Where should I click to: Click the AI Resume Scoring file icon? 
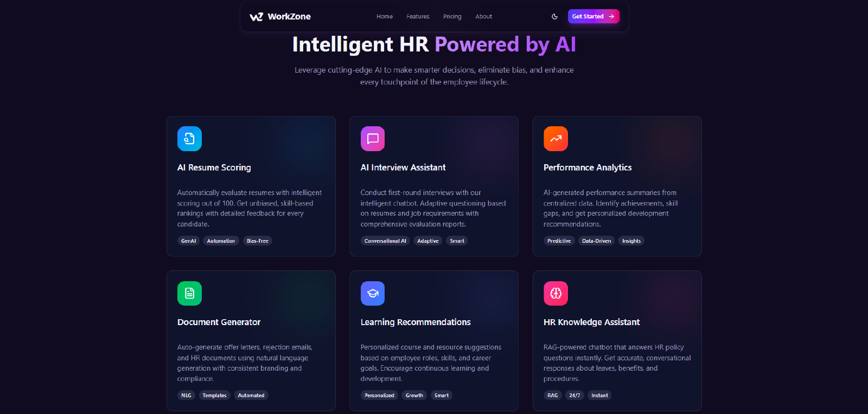(x=189, y=139)
